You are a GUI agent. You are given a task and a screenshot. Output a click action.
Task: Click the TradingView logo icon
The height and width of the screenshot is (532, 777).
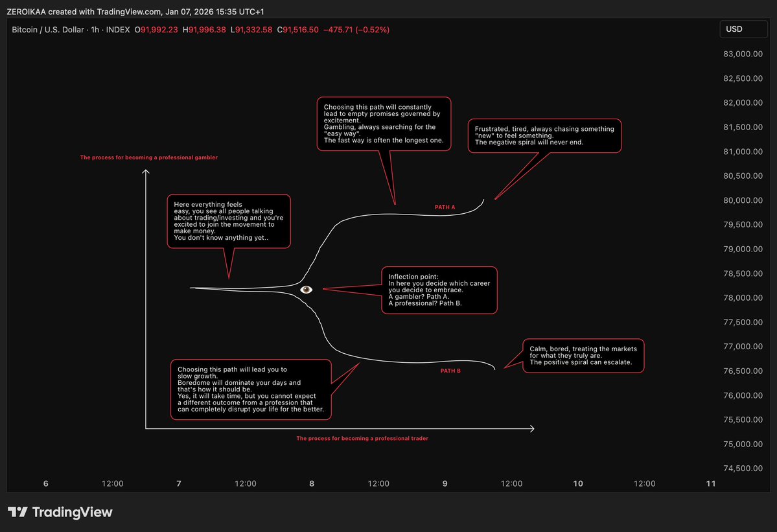click(17, 512)
